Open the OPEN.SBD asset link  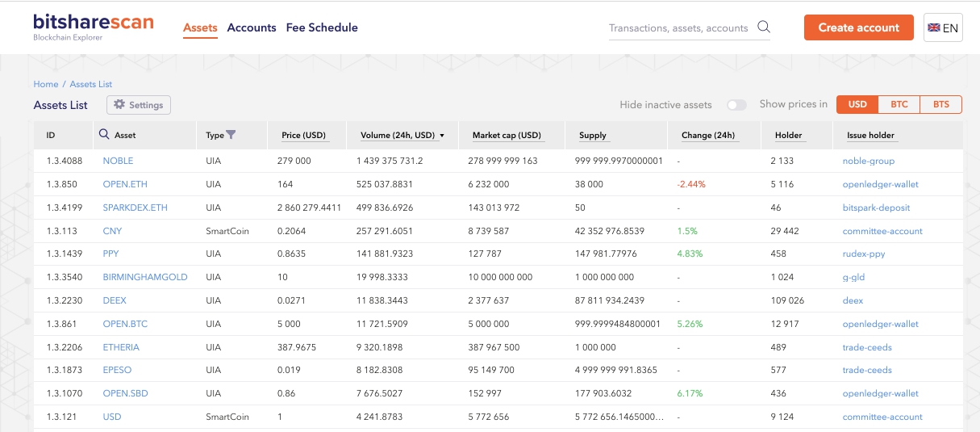125,393
